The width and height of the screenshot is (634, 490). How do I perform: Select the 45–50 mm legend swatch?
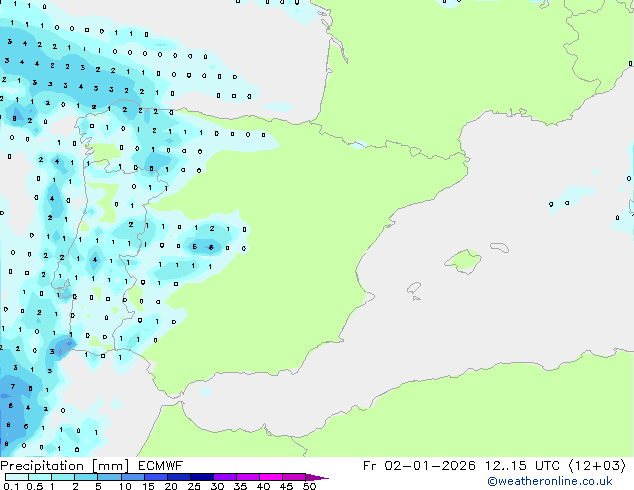point(294,477)
